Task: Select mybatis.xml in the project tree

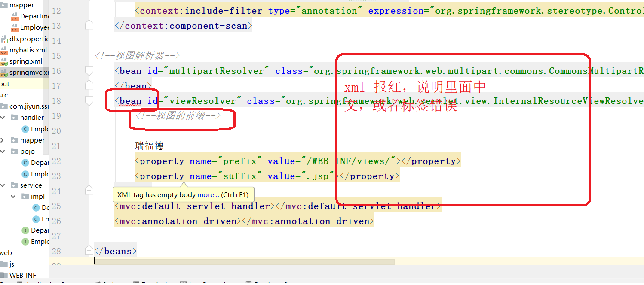Action: (28, 50)
